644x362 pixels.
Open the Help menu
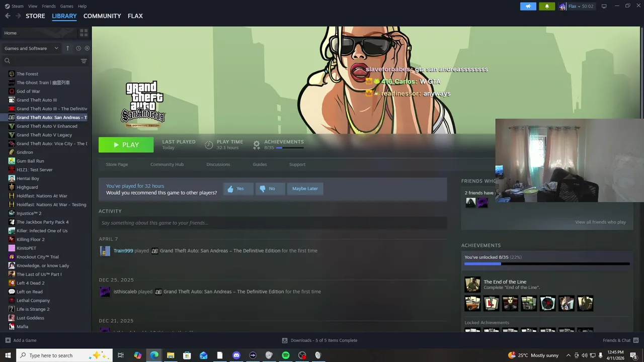[82, 6]
